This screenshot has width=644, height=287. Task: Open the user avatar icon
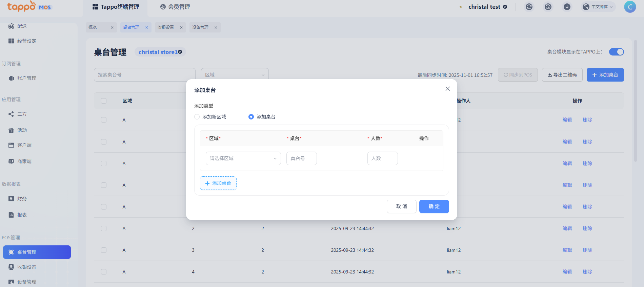click(630, 7)
